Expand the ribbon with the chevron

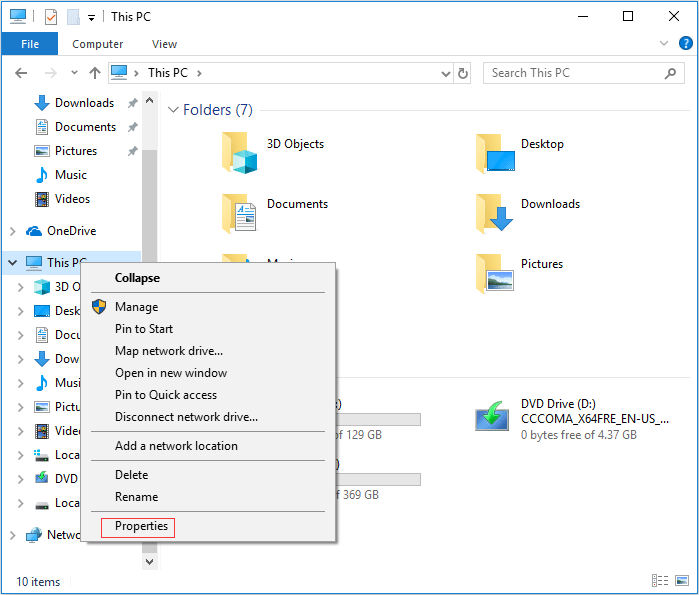(664, 43)
